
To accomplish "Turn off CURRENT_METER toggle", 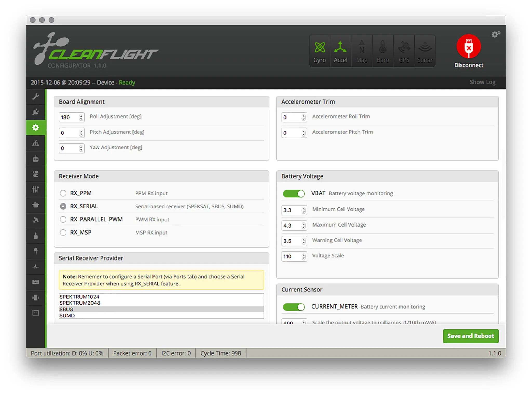I will [x=294, y=307].
